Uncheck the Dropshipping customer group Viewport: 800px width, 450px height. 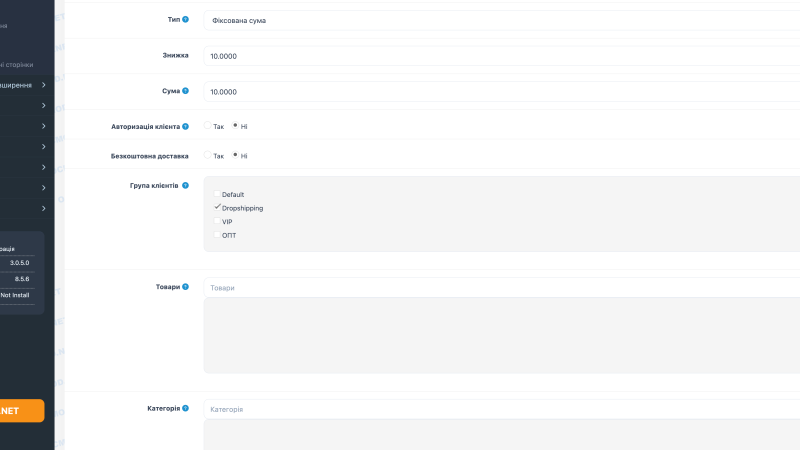(217, 207)
